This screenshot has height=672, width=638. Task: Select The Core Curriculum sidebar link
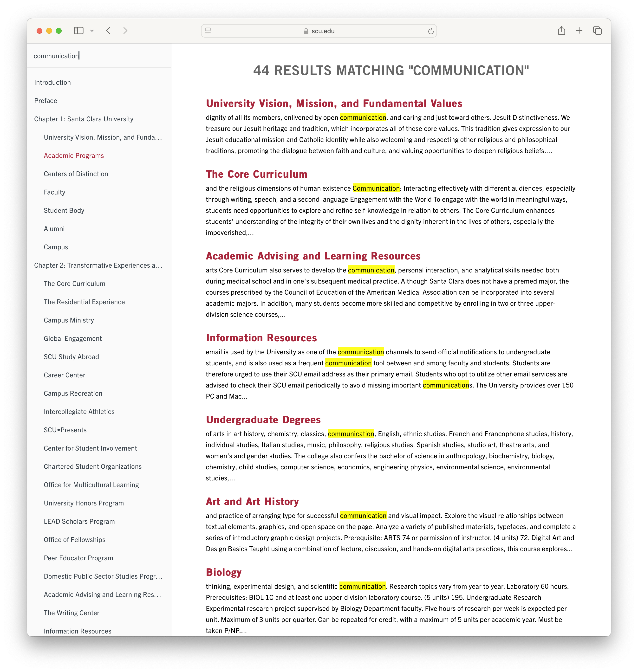pos(74,284)
